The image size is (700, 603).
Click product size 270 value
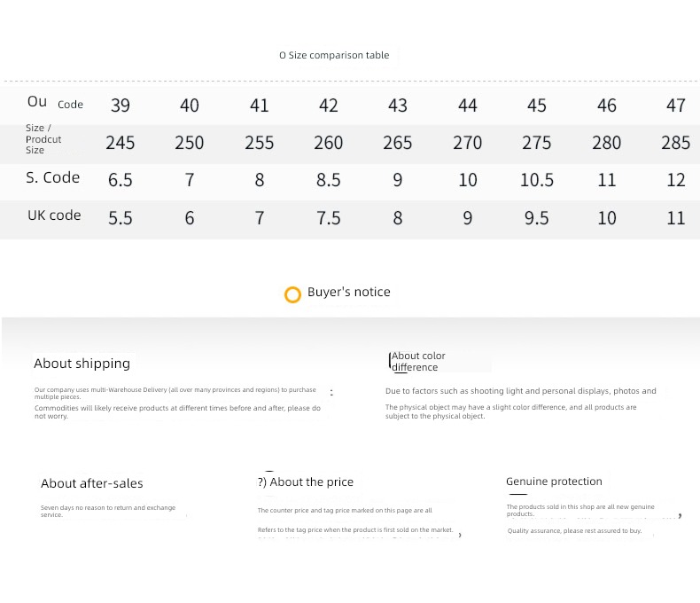468,143
